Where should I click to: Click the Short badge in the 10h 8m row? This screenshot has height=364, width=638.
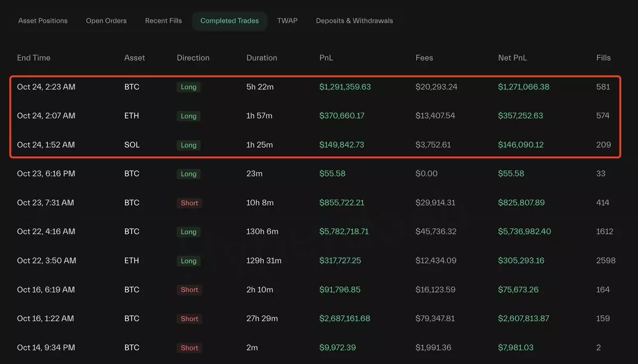pos(189,203)
